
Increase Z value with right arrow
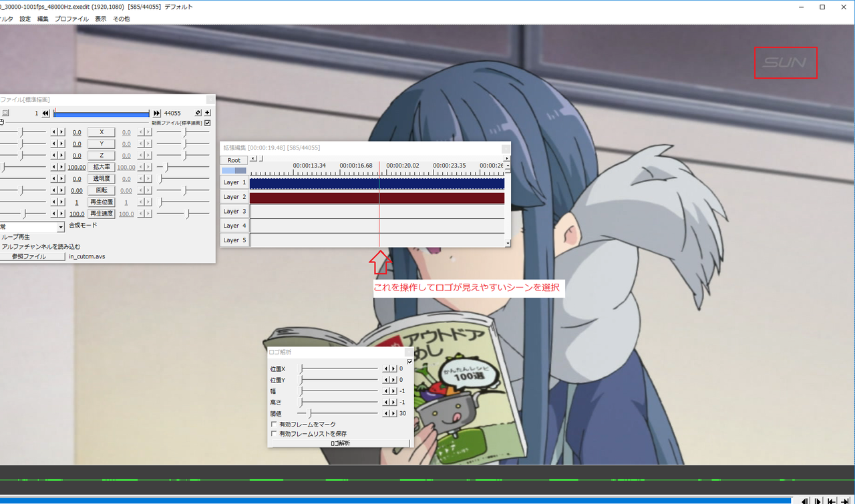click(61, 156)
